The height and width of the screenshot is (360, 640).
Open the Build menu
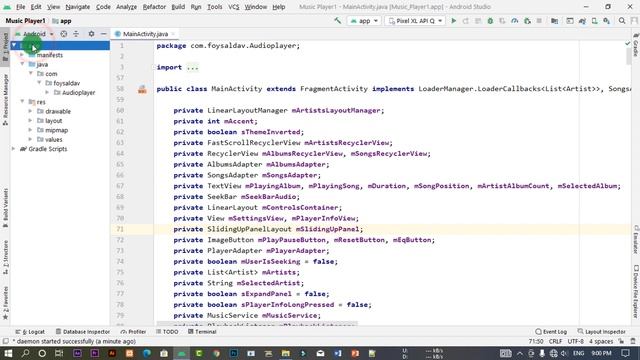click(178, 7)
